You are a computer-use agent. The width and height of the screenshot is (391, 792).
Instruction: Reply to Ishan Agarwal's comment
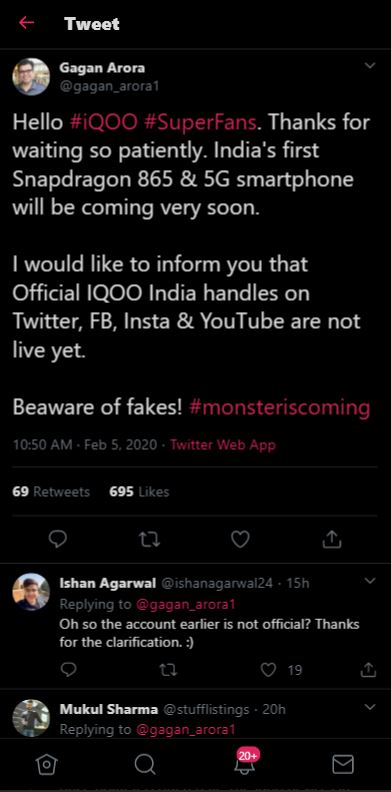coord(68,670)
